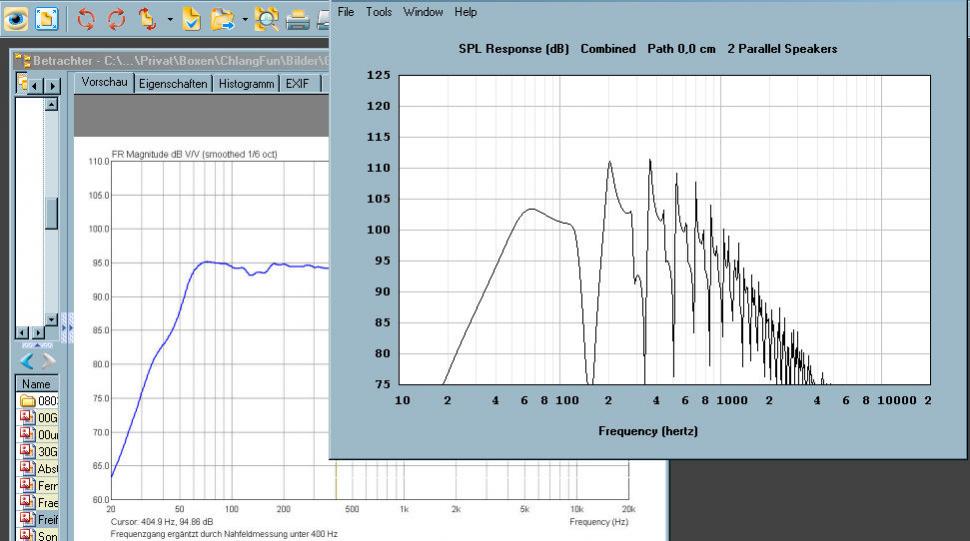
Task: Click the folder pane scroll-down arrow
Action: coord(52,320)
